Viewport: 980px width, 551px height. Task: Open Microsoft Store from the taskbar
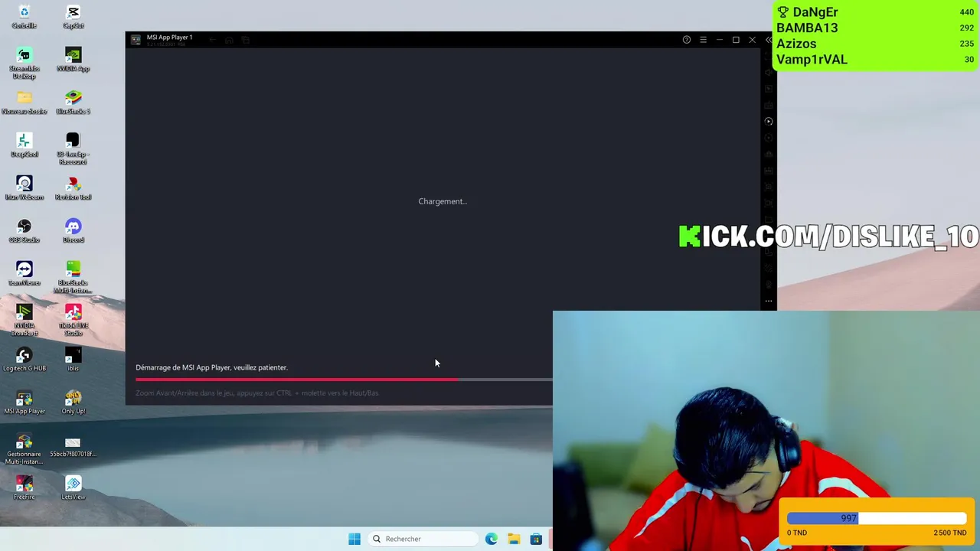(536, 539)
